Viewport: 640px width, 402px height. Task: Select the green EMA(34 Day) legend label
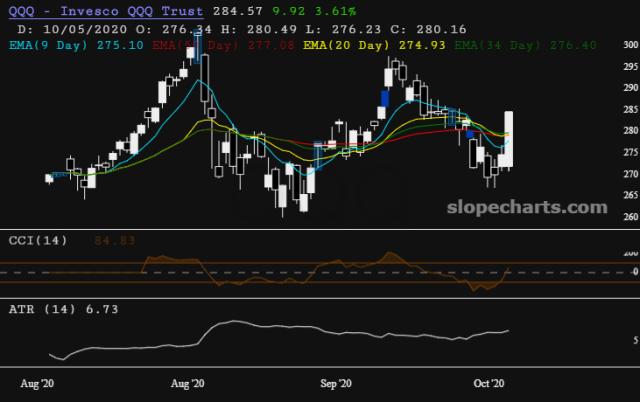tap(526, 45)
